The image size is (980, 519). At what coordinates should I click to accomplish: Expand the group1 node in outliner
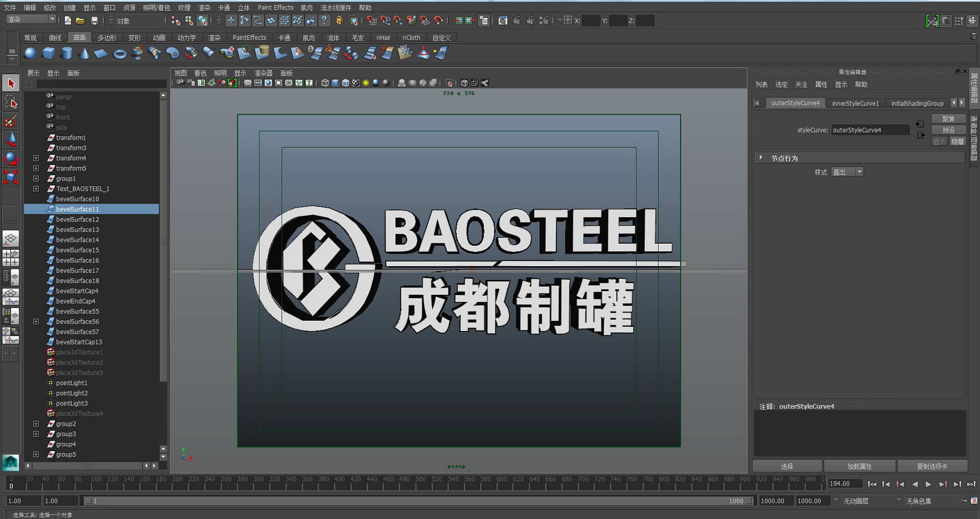(x=36, y=178)
